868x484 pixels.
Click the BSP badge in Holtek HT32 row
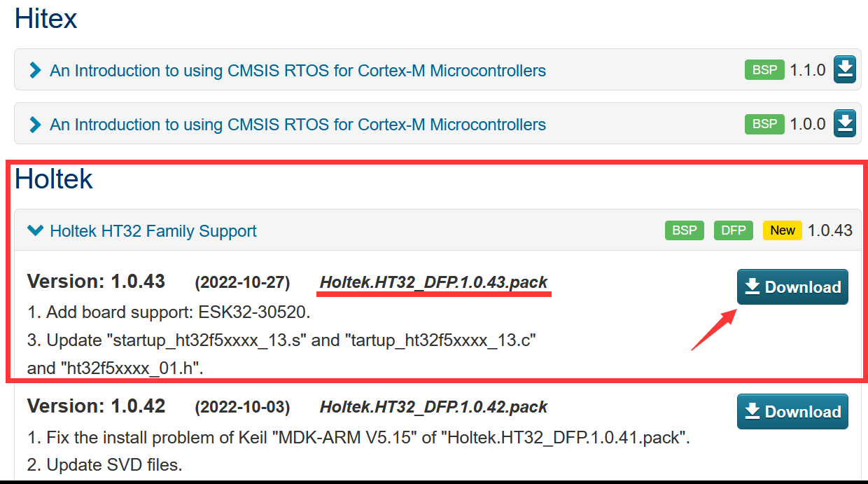(x=685, y=230)
